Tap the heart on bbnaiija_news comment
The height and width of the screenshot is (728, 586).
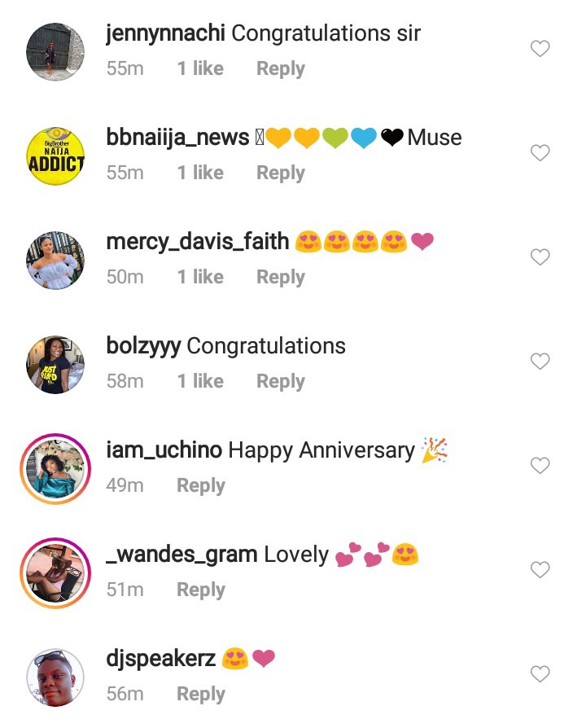click(540, 153)
